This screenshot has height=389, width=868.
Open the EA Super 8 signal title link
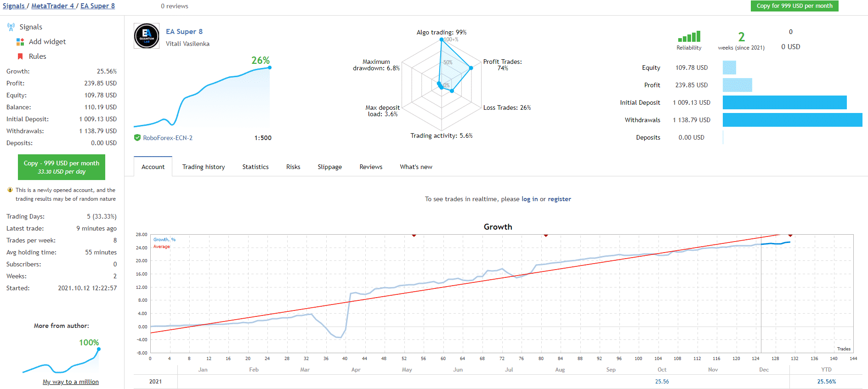(184, 32)
